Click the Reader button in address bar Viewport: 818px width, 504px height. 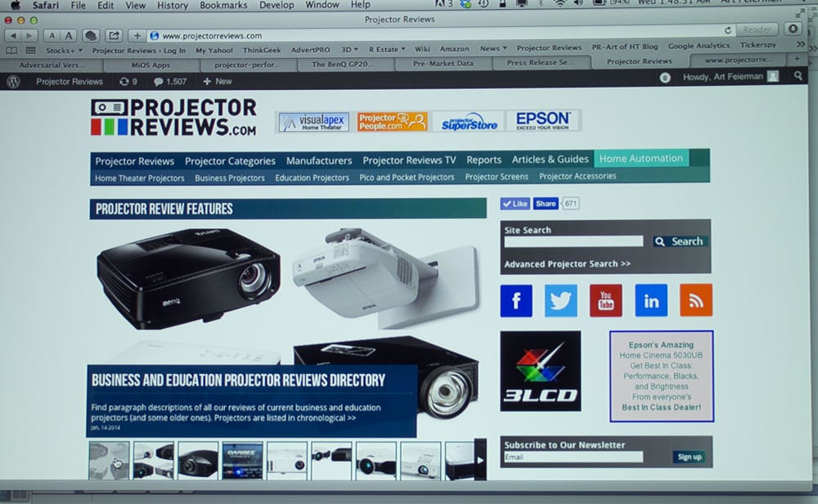point(757,29)
